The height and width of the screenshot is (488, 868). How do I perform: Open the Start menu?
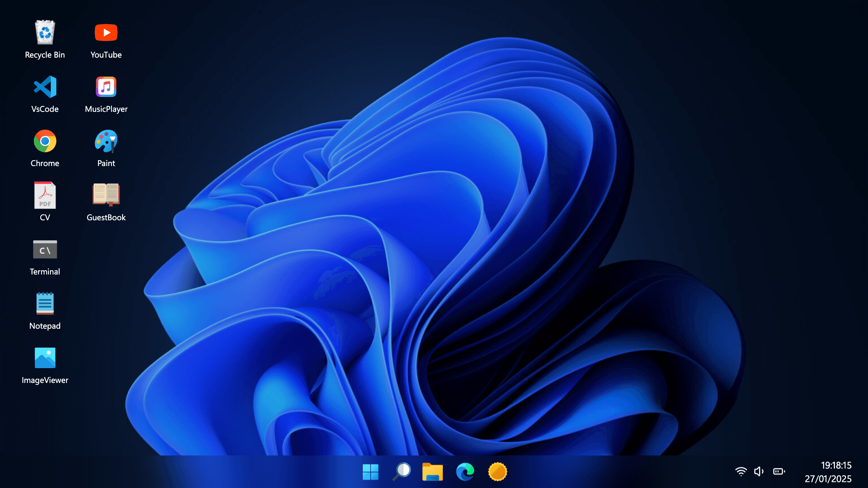tap(371, 471)
